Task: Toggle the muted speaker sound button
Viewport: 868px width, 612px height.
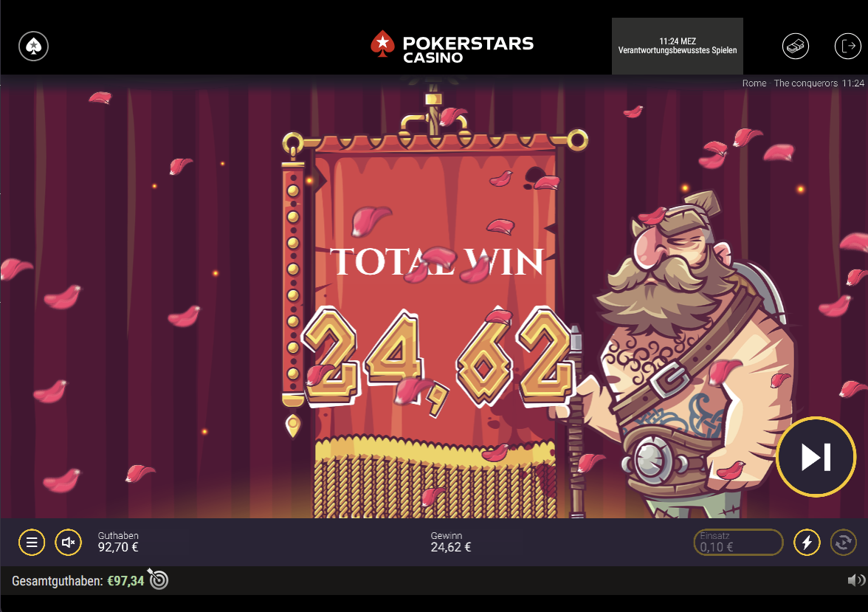Action: pos(68,542)
